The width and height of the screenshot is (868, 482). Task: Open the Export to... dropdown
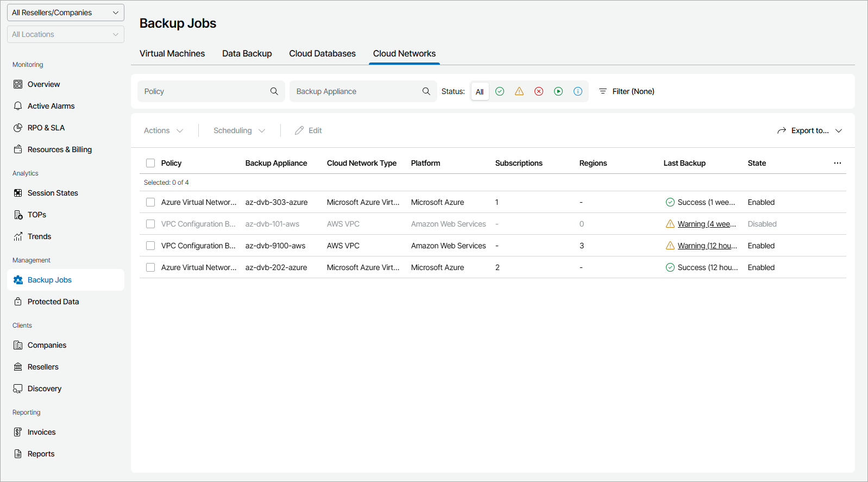(809, 130)
